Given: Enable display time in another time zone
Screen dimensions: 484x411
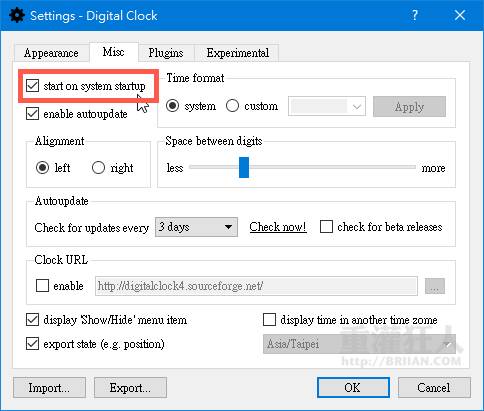Looking at the screenshot, I should [x=269, y=319].
